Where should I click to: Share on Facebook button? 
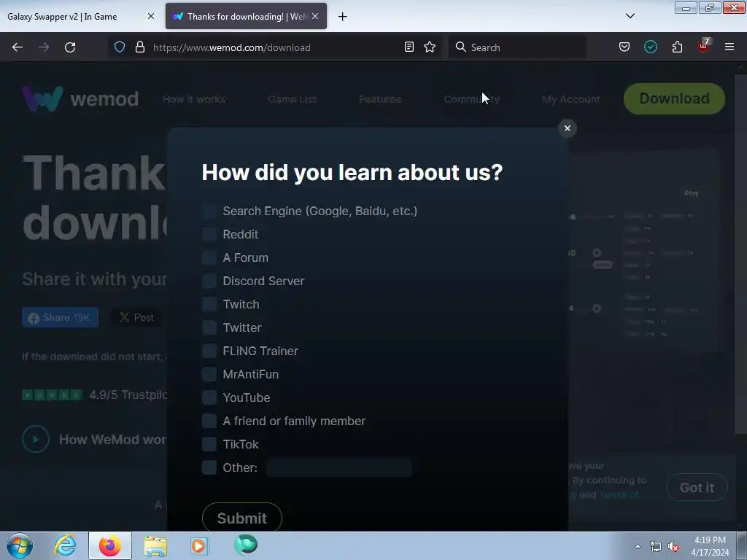point(60,318)
